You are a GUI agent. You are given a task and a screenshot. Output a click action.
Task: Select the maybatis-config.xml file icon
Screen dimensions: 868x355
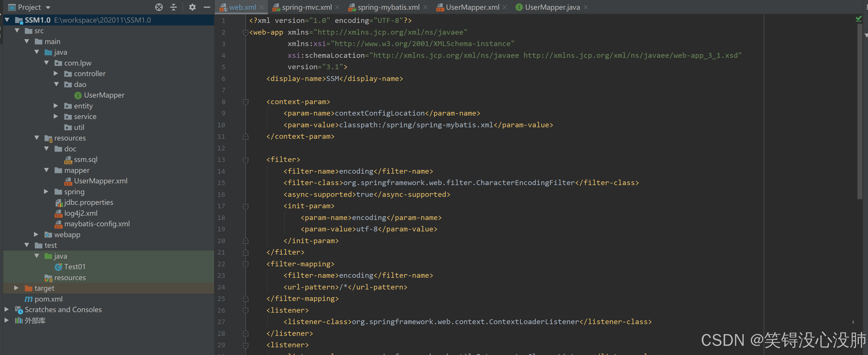click(59, 224)
